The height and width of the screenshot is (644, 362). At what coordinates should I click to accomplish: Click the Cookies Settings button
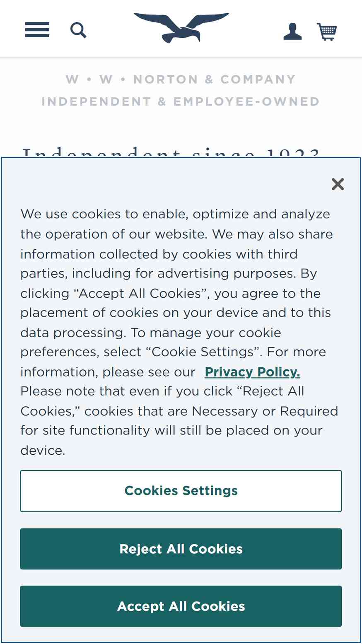(181, 491)
